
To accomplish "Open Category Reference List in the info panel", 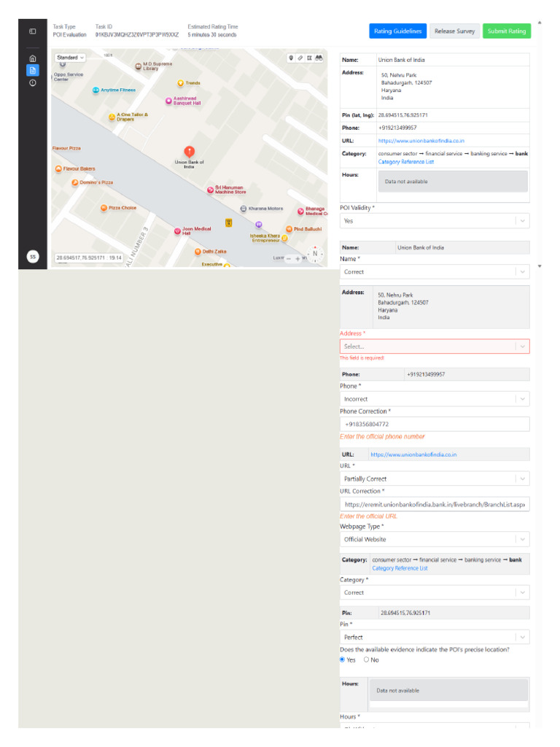I will pyautogui.click(x=405, y=162).
